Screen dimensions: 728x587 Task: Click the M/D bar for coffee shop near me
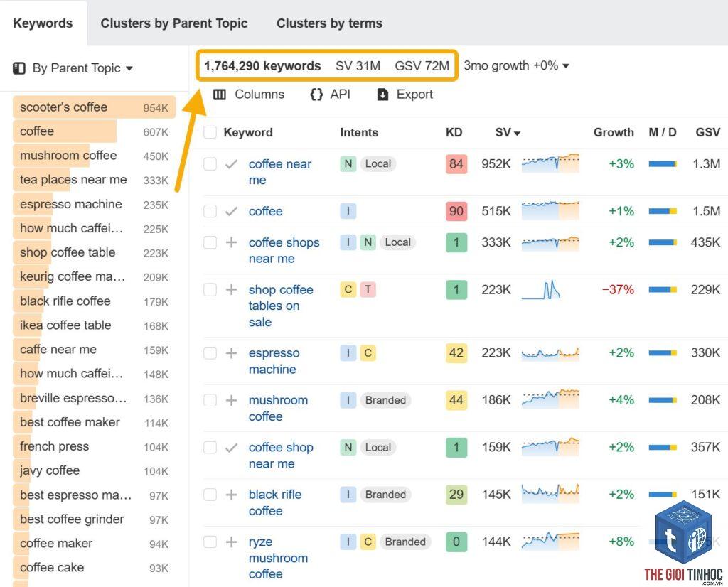click(663, 447)
